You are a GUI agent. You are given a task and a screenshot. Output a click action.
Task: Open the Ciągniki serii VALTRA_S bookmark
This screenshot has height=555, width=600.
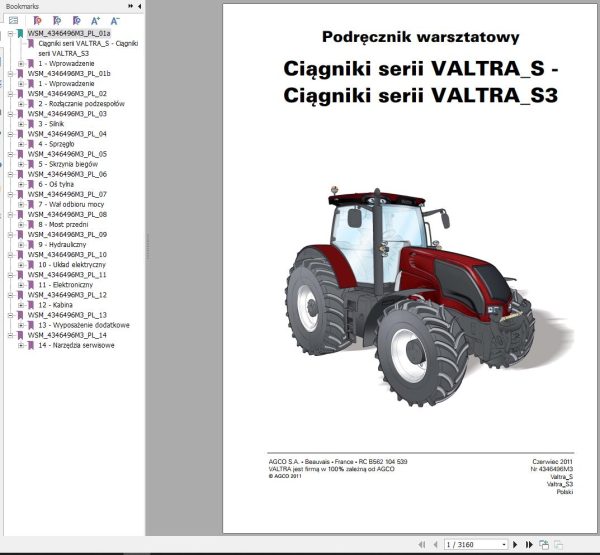point(88,48)
